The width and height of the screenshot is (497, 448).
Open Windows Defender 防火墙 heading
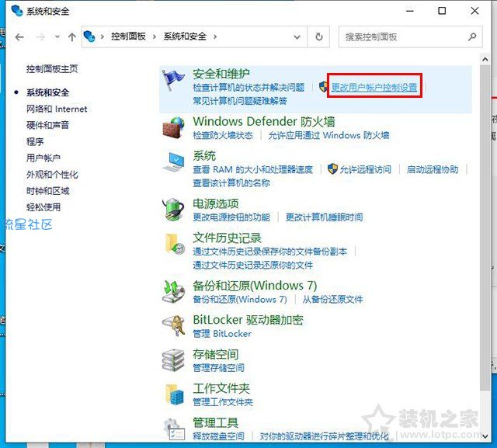pos(264,121)
